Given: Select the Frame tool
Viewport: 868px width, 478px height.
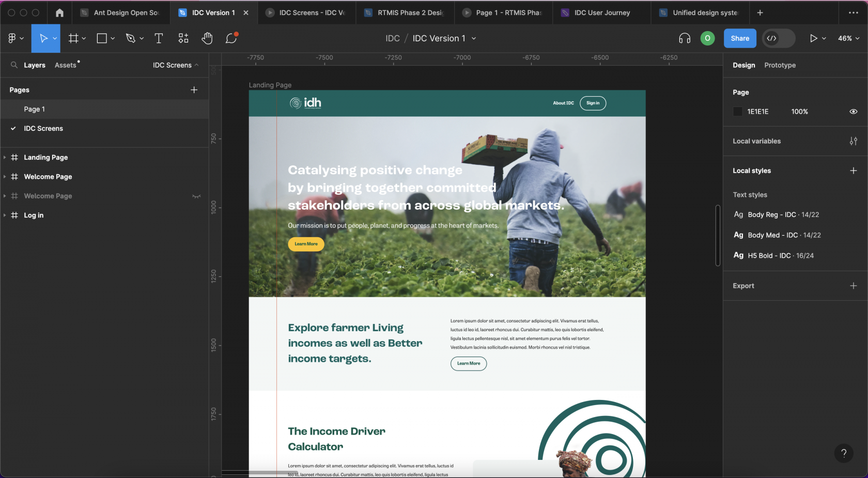Looking at the screenshot, I should tap(73, 38).
